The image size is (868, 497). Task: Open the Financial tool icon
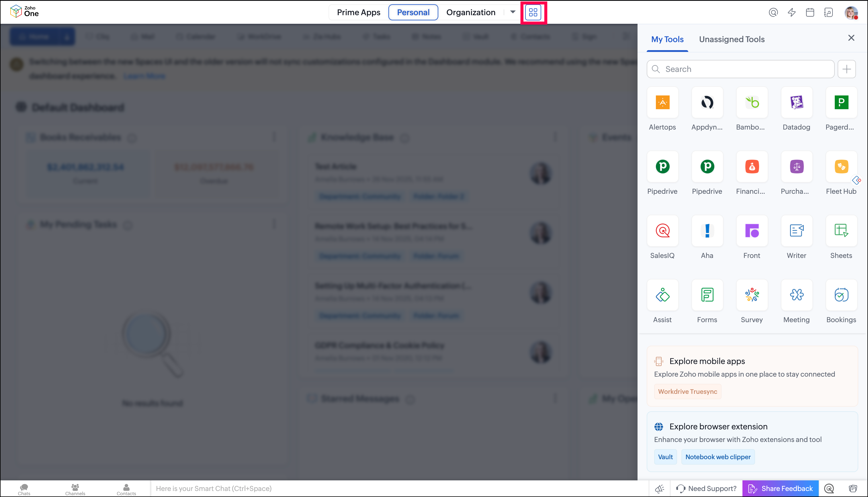coord(752,167)
